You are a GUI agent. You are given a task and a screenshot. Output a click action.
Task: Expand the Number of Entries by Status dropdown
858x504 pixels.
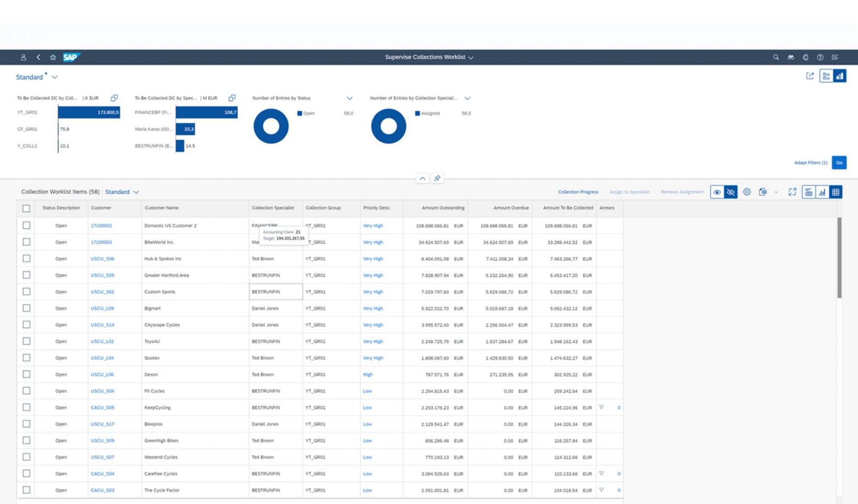point(350,98)
